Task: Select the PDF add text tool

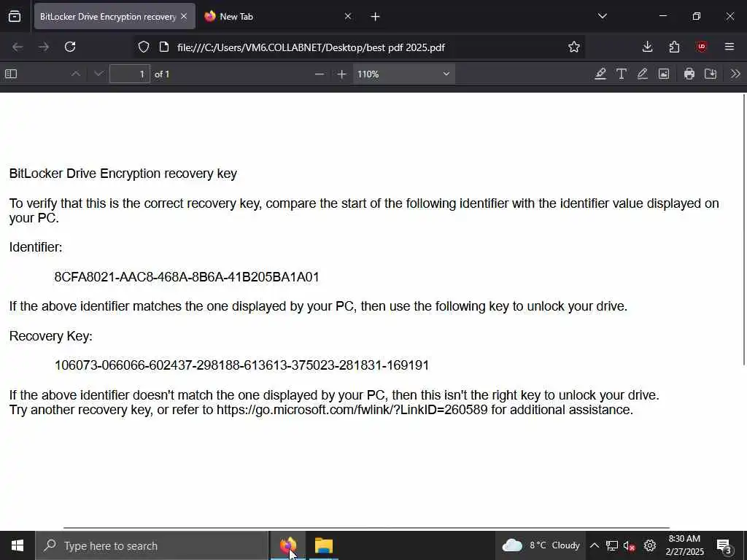Action: click(x=622, y=74)
